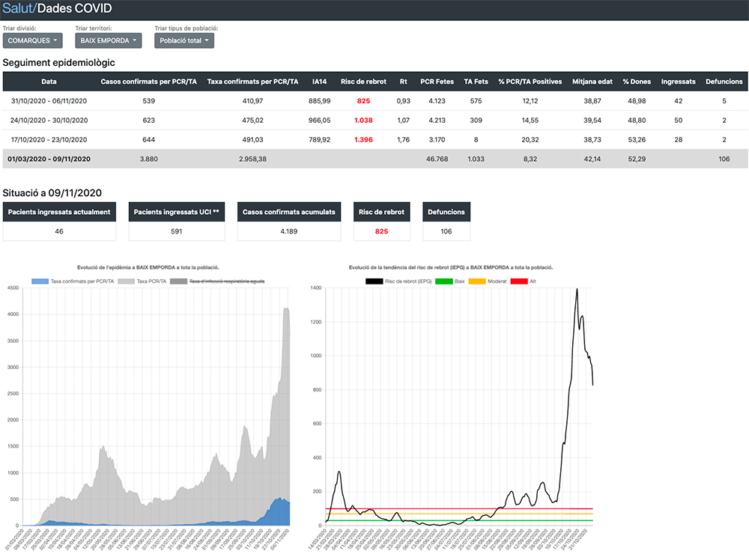Click the Salut/ link in the header

pyautogui.click(x=19, y=8)
